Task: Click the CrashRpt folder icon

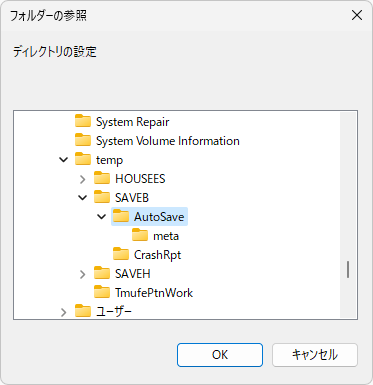Action: click(x=121, y=254)
